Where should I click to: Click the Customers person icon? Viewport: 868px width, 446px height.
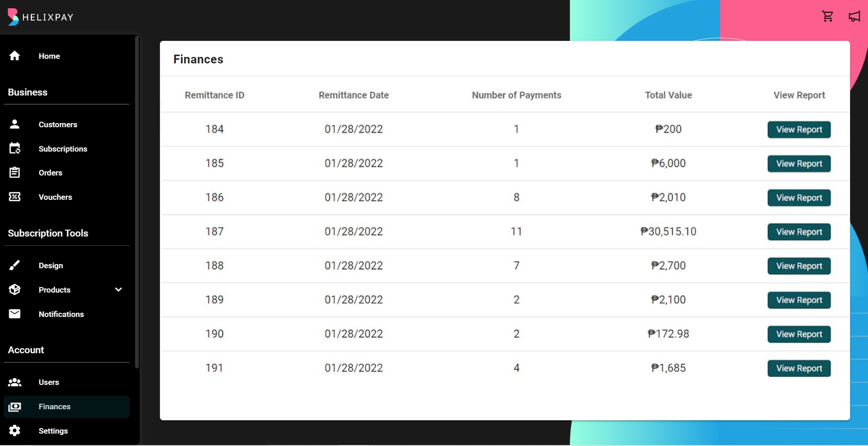(x=15, y=125)
